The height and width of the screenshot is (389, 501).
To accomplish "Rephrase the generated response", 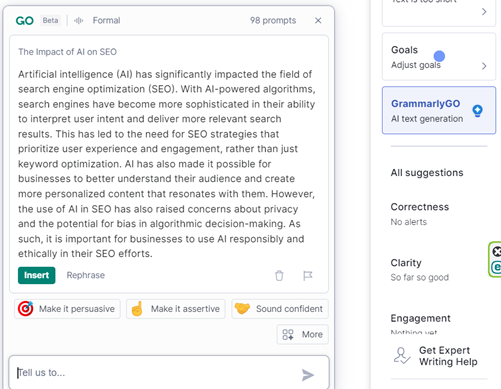I will click(86, 275).
